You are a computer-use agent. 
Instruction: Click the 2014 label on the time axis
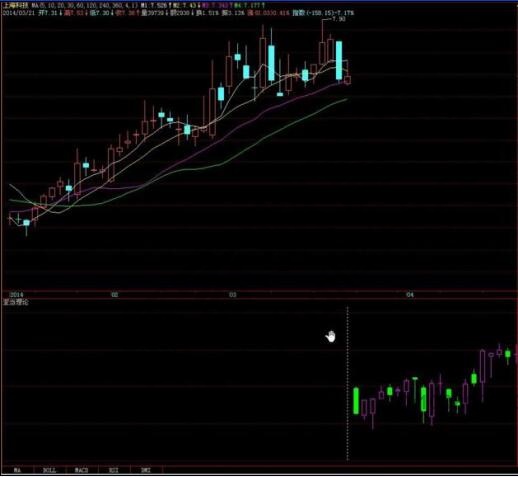point(17,294)
